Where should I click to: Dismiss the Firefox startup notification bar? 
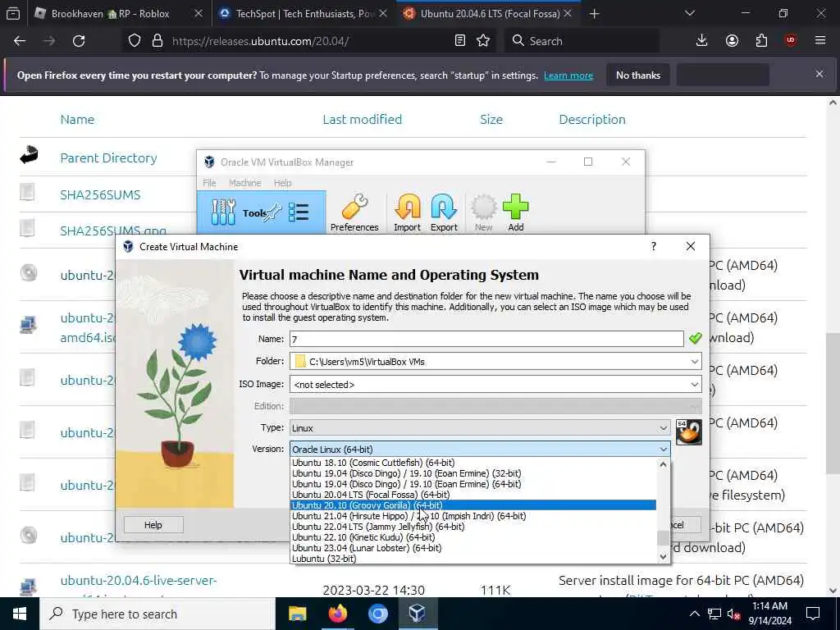click(x=819, y=74)
